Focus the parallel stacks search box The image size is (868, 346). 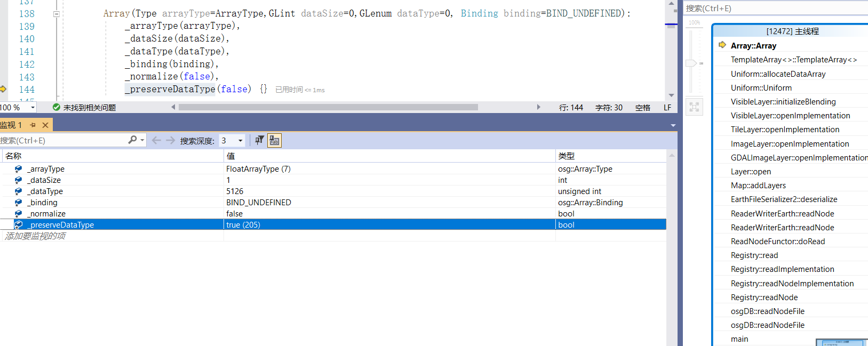[776, 9]
